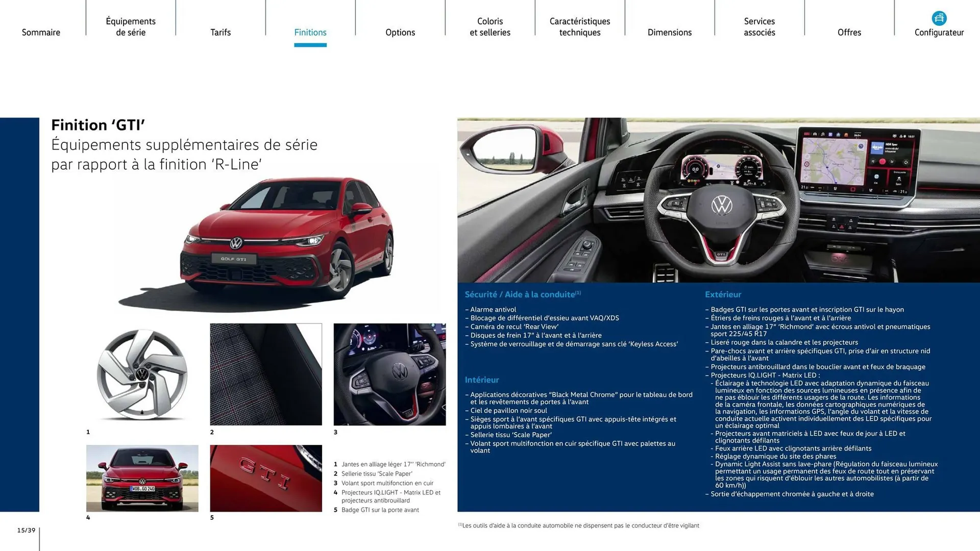
Task: Open the Équipements de série section
Action: (131, 27)
